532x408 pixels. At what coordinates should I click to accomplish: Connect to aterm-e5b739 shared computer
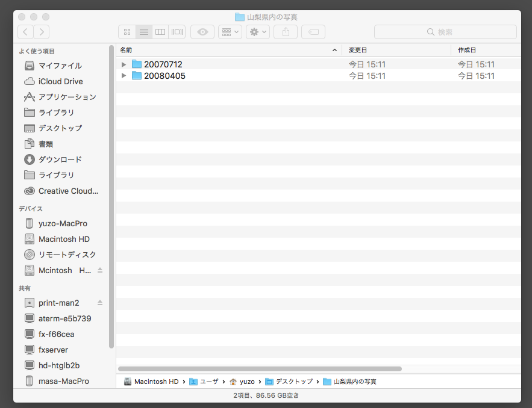click(x=58, y=318)
